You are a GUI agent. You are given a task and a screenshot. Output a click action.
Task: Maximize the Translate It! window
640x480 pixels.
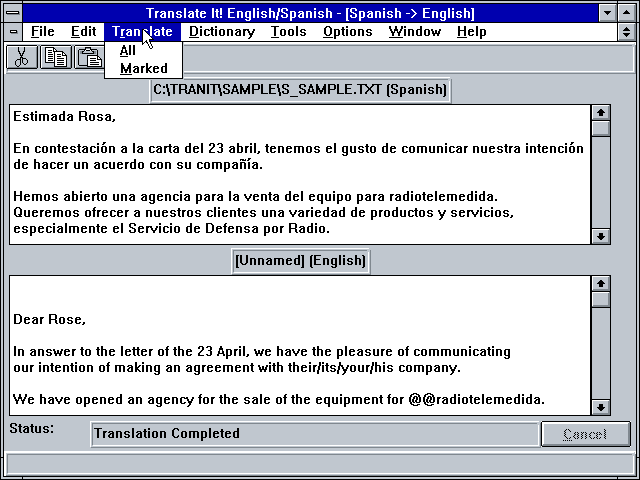(627, 13)
